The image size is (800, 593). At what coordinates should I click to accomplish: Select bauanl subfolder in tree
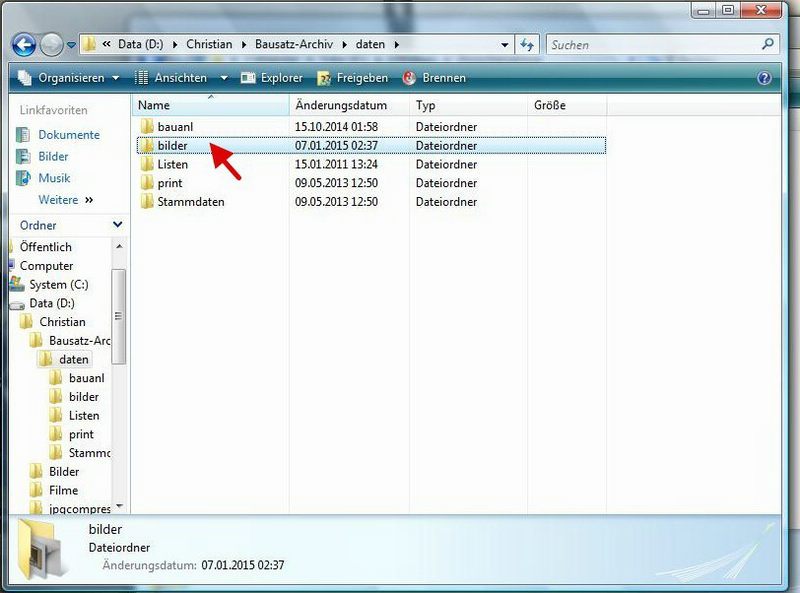click(x=87, y=378)
